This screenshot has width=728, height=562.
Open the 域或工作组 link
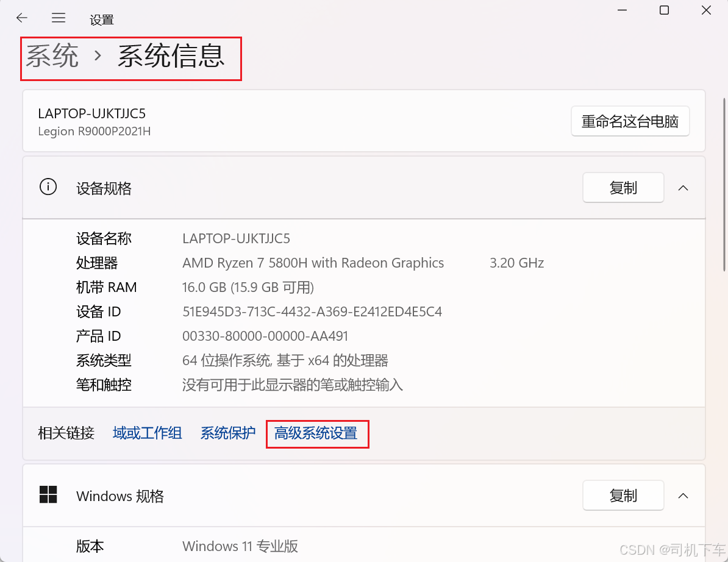[x=147, y=433]
